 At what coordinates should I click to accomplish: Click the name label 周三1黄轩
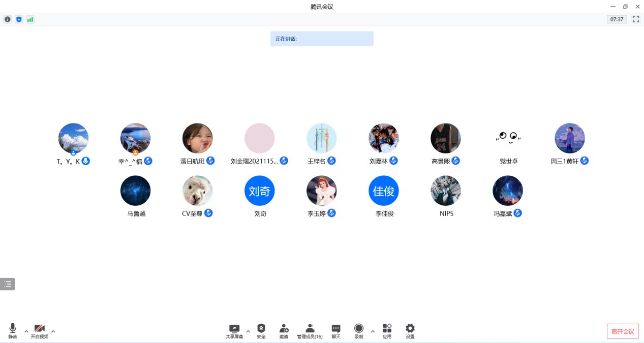(564, 162)
